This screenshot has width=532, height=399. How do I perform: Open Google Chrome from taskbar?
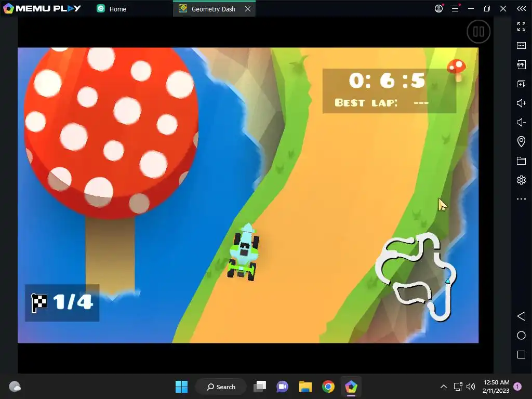328,387
